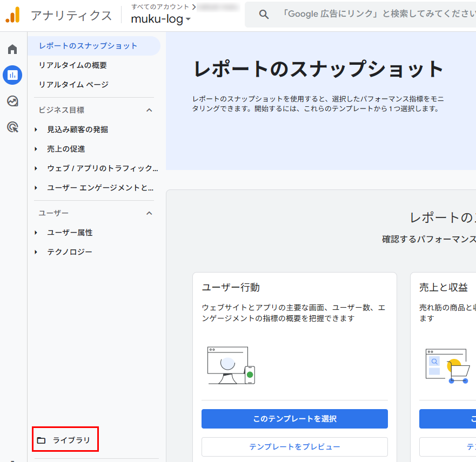Click the テンプレートをプレビュー link
The image size is (476, 462).
pos(294,447)
